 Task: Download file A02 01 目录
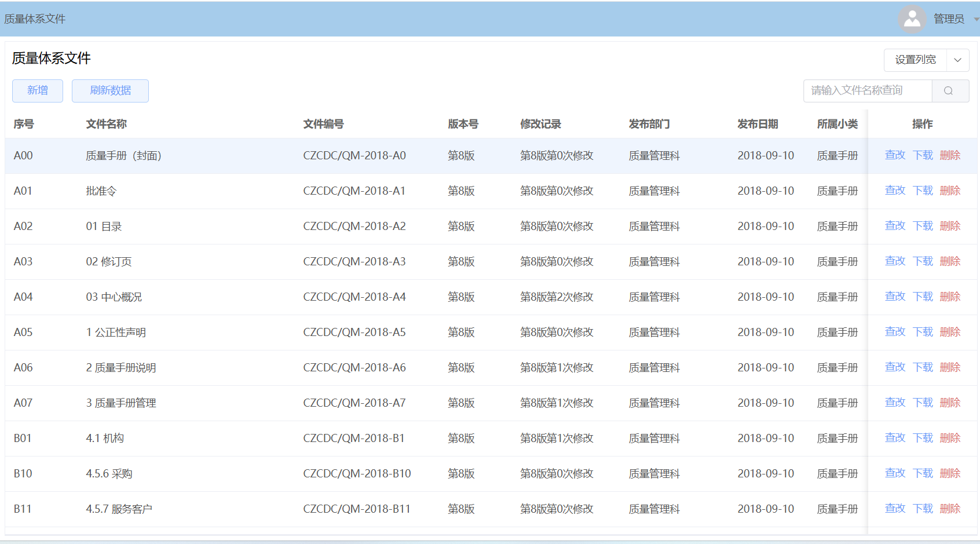click(923, 226)
